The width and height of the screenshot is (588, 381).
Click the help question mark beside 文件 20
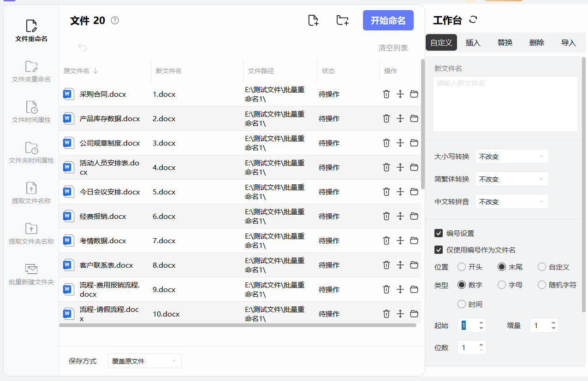[115, 20]
